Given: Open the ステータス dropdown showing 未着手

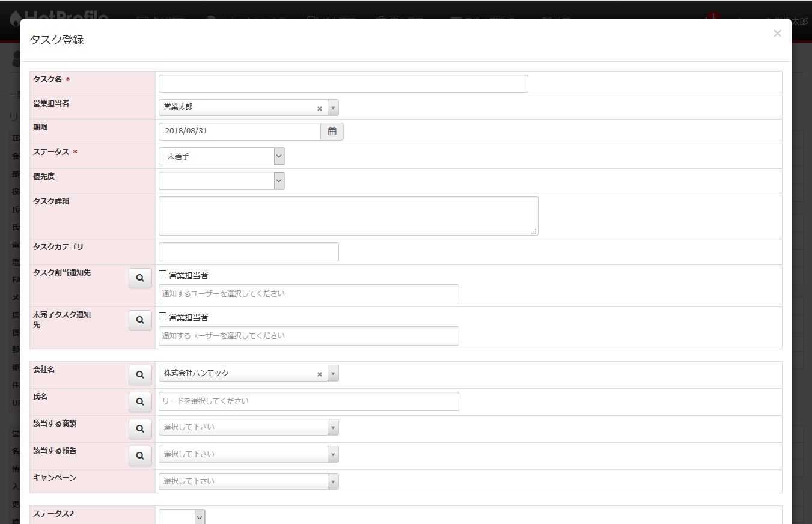Looking at the screenshot, I should [x=221, y=156].
